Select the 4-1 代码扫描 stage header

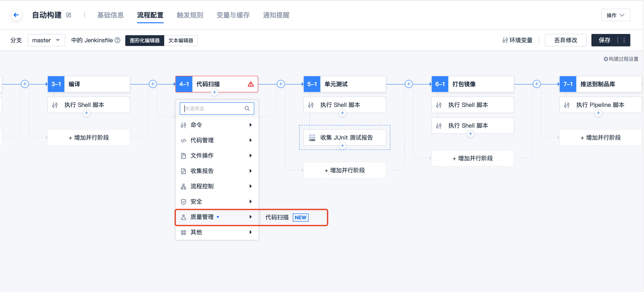point(217,84)
